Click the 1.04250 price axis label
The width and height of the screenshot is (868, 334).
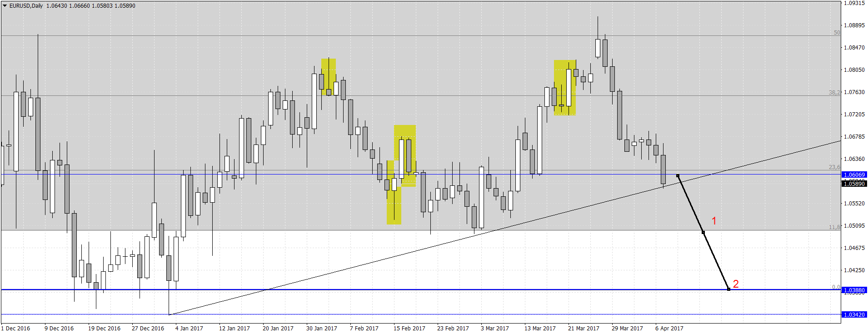click(x=854, y=270)
